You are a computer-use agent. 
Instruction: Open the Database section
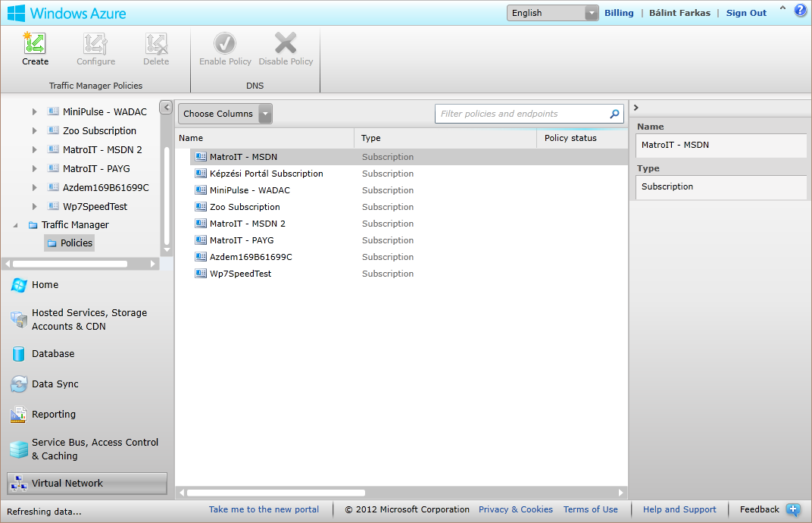pyautogui.click(x=53, y=353)
